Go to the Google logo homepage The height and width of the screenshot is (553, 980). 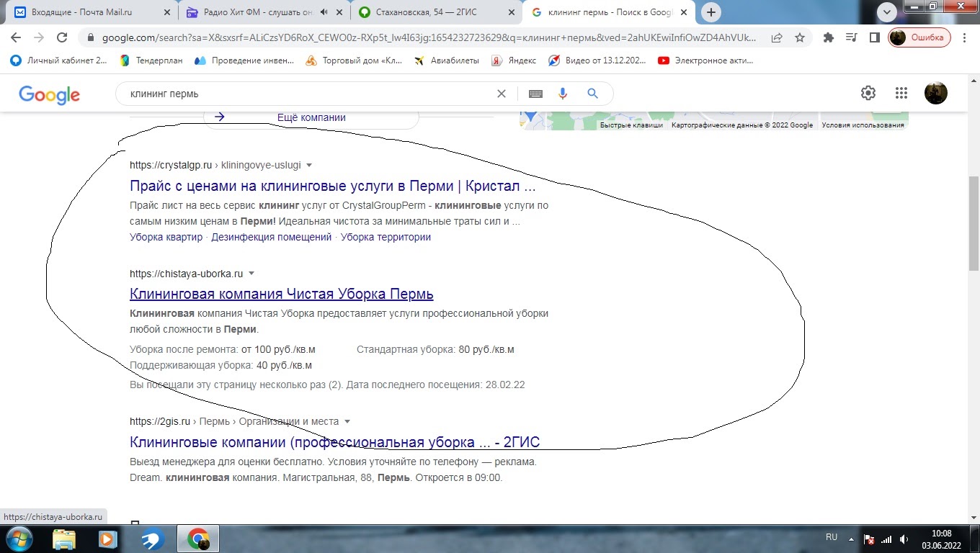click(x=49, y=94)
